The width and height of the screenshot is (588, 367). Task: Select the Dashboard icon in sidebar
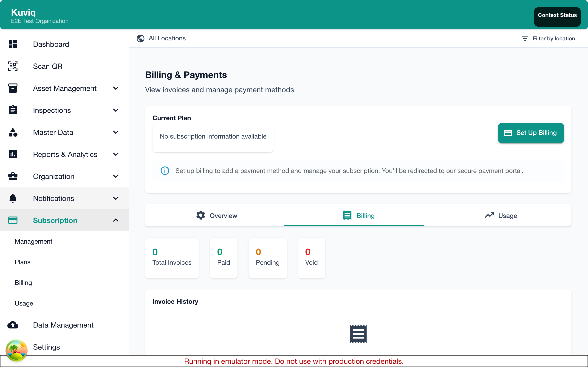(x=13, y=44)
